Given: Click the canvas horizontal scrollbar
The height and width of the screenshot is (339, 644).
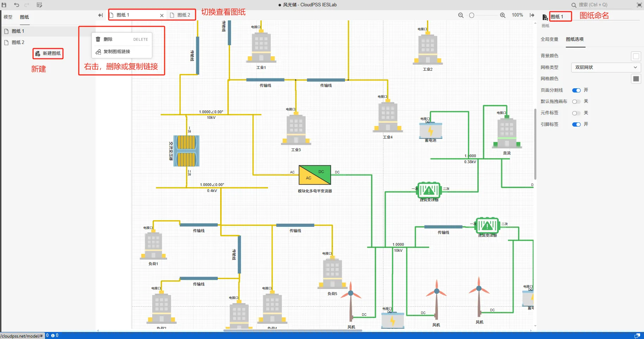Looking at the screenshot, I should point(293,331).
